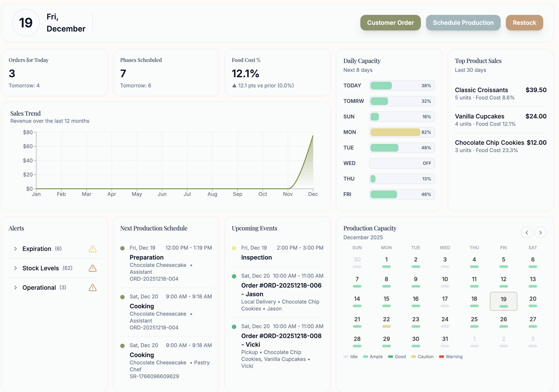Toggle the Idle legend indicator
Image resolution: width=559 pixels, height=392 pixels.
346,357
